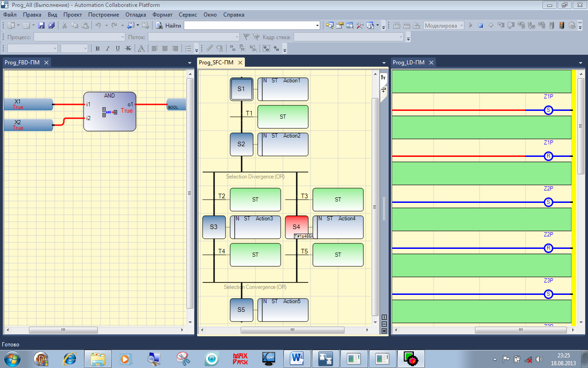Viewport: 588px width, 368px height.
Task: Select the X2 input variable in FBD
Action: [x=28, y=125]
